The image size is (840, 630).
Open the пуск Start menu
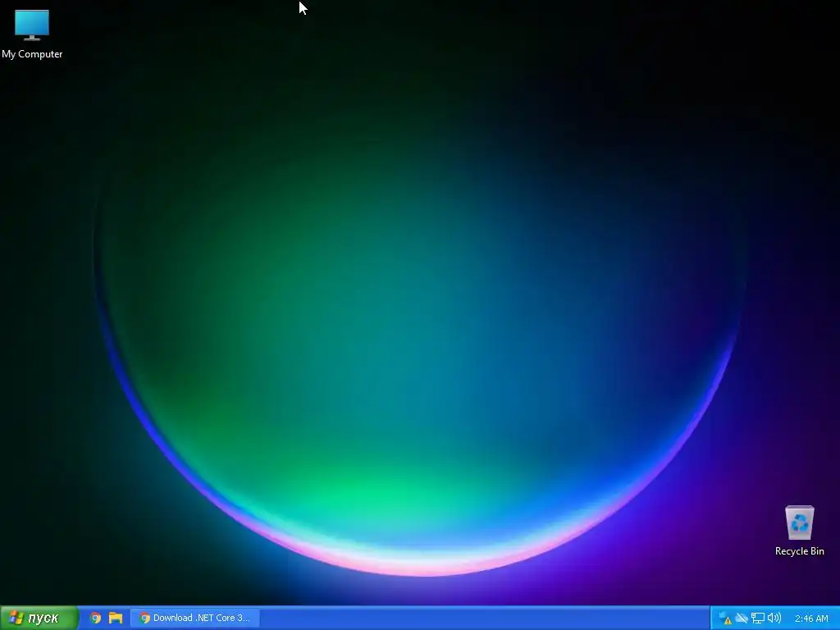pos(39,618)
